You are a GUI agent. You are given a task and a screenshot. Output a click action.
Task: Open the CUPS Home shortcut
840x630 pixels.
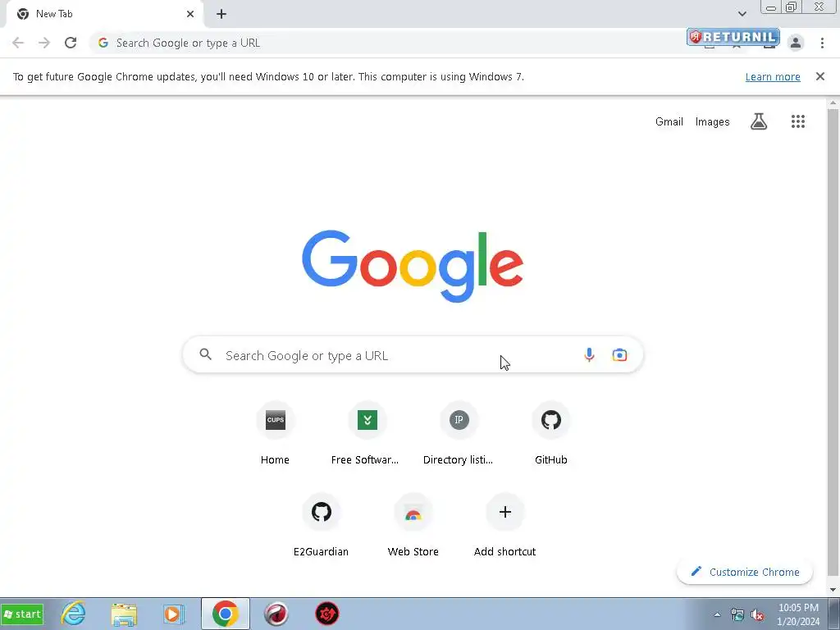pyautogui.click(x=276, y=433)
